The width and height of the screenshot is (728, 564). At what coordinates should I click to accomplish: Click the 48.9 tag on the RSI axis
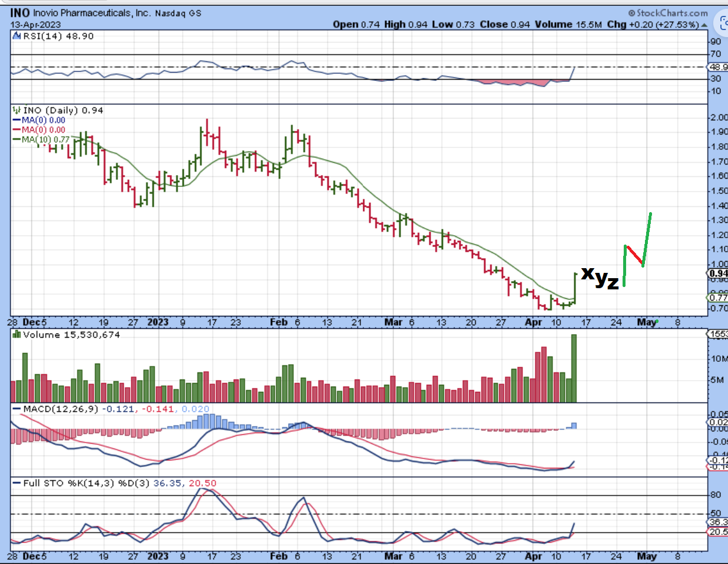click(718, 67)
